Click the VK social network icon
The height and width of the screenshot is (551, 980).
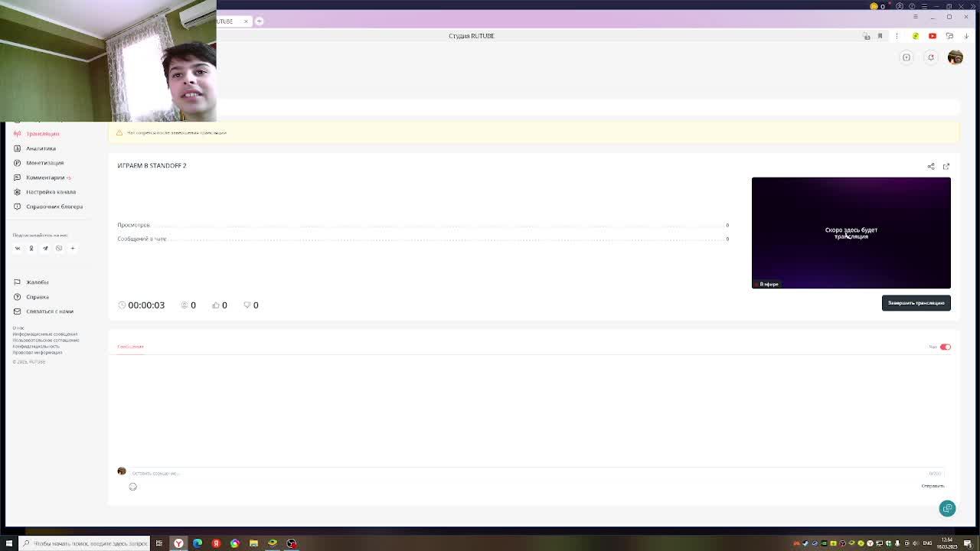click(18, 248)
